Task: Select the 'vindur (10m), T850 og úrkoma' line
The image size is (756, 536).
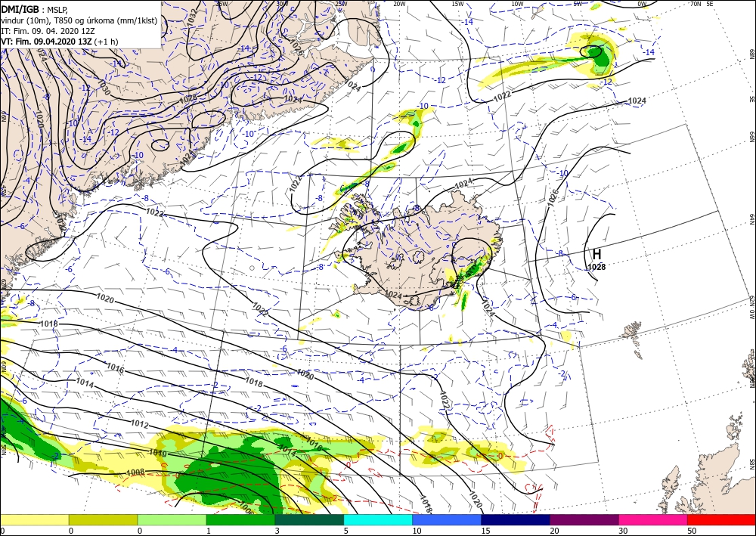Action: pos(79,20)
